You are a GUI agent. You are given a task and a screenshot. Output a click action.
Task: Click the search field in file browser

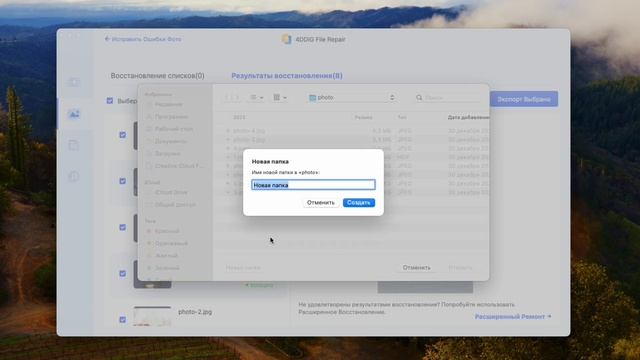tap(447, 98)
